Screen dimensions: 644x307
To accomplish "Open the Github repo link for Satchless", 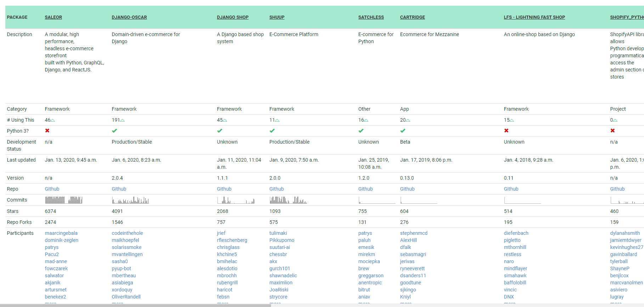I will (x=366, y=189).
